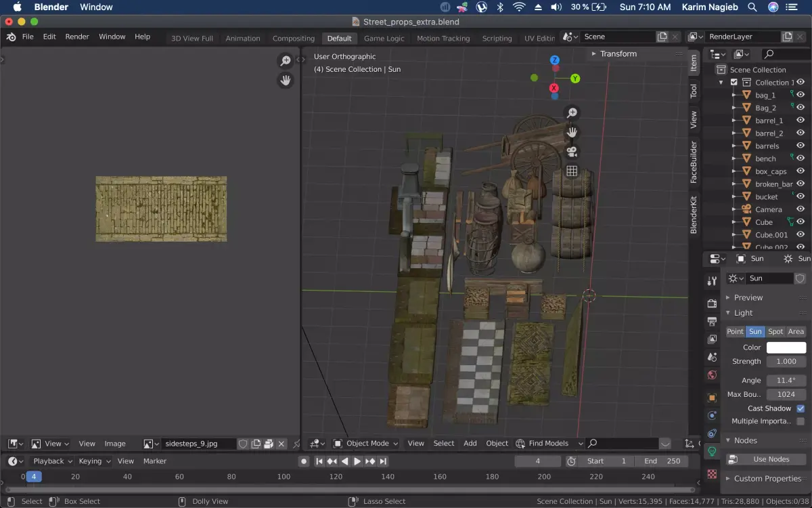Open the Render properties tab icon
The width and height of the screenshot is (812, 508).
[x=712, y=303]
